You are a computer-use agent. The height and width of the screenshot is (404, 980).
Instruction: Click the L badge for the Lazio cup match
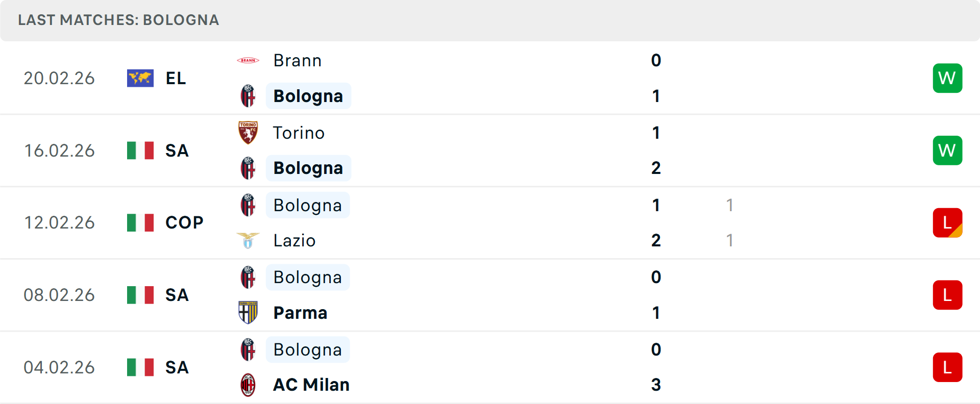point(947,223)
